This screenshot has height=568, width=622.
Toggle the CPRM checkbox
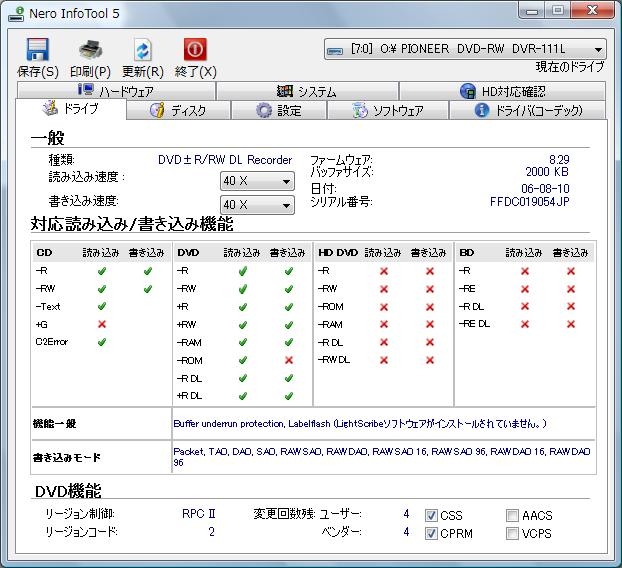[x=431, y=533]
